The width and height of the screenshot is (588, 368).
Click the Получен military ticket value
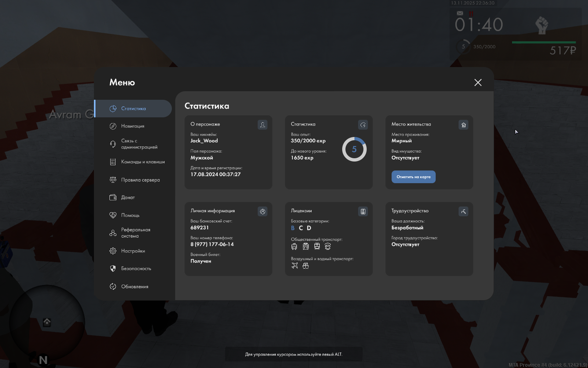pyautogui.click(x=201, y=261)
